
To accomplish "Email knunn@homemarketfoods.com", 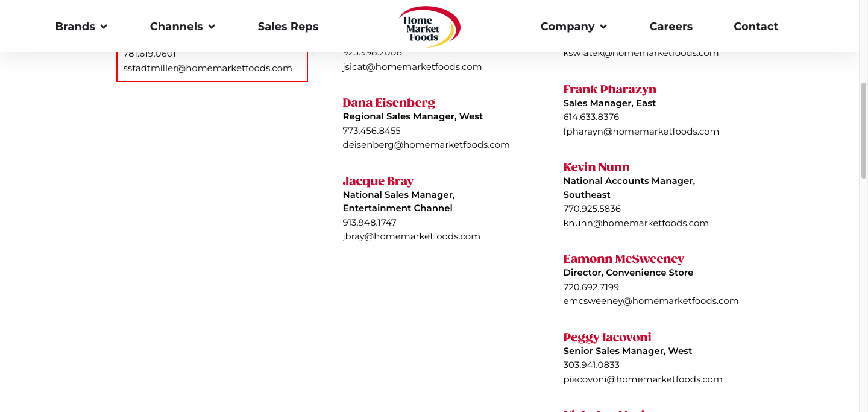I will click(x=635, y=223).
